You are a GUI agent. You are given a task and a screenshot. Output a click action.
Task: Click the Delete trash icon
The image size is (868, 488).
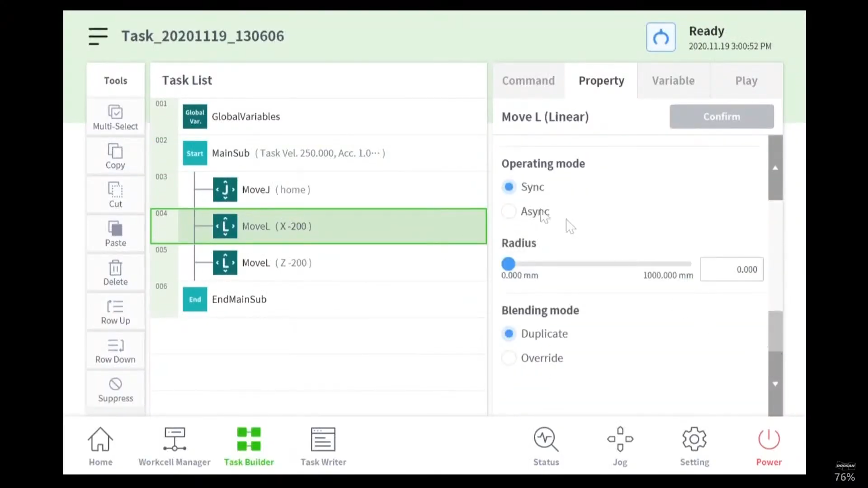pyautogui.click(x=115, y=267)
